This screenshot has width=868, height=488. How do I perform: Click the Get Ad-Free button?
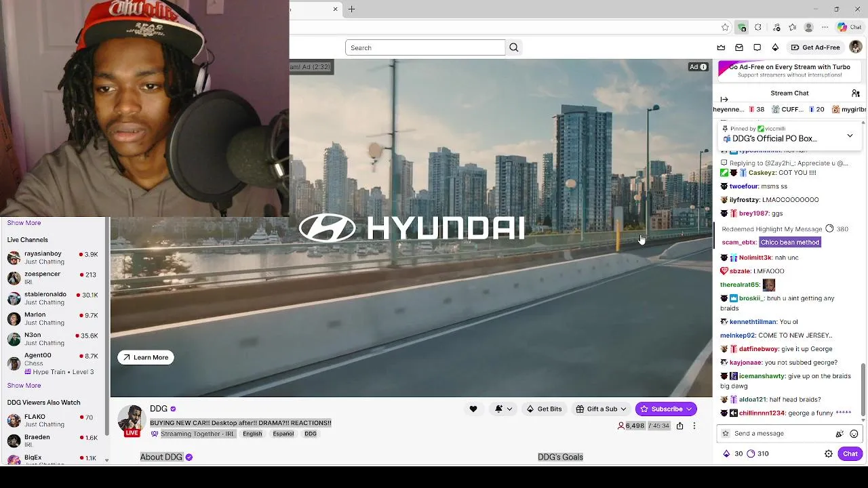click(816, 47)
